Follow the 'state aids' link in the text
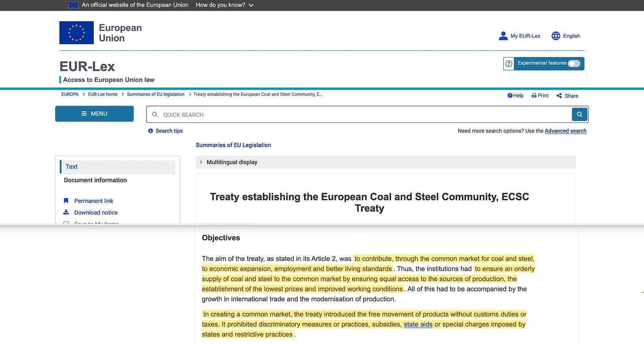Screen dimensions: 644x344 click(418, 324)
